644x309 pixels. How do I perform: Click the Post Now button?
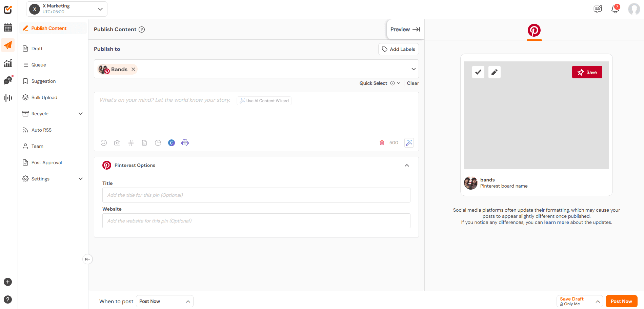pyautogui.click(x=621, y=301)
